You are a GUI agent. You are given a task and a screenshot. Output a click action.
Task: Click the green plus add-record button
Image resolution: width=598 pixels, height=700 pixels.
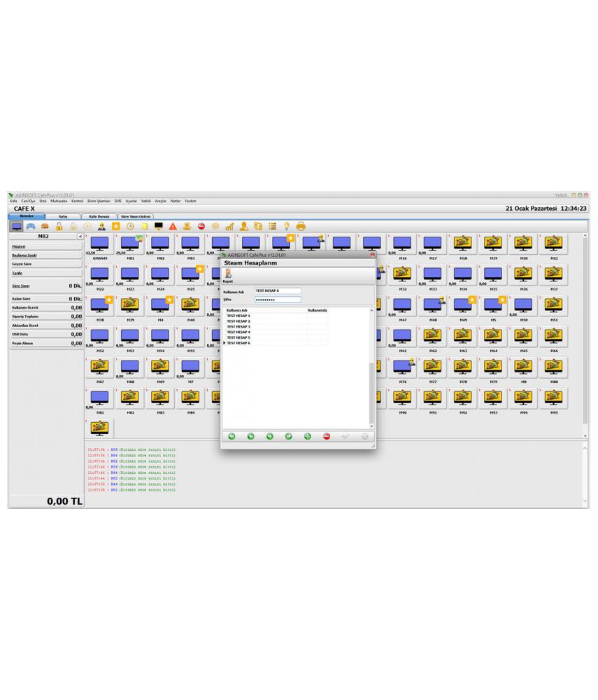pyautogui.click(x=308, y=436)
